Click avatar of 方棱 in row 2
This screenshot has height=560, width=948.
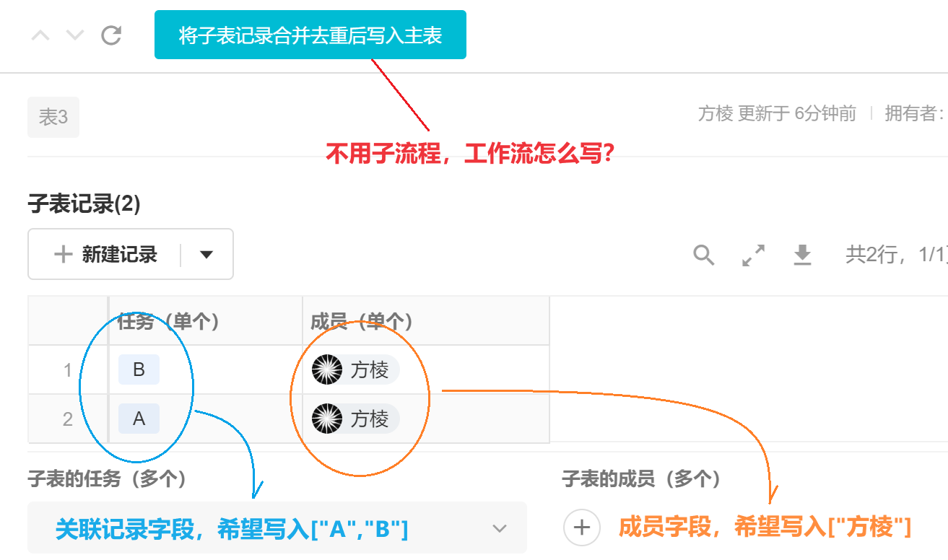pos(327,419)
